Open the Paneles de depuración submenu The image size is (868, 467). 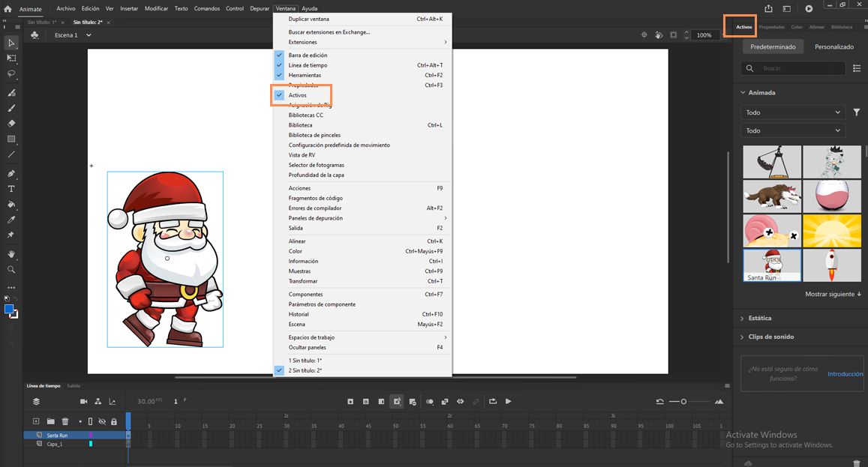point(362,218)
